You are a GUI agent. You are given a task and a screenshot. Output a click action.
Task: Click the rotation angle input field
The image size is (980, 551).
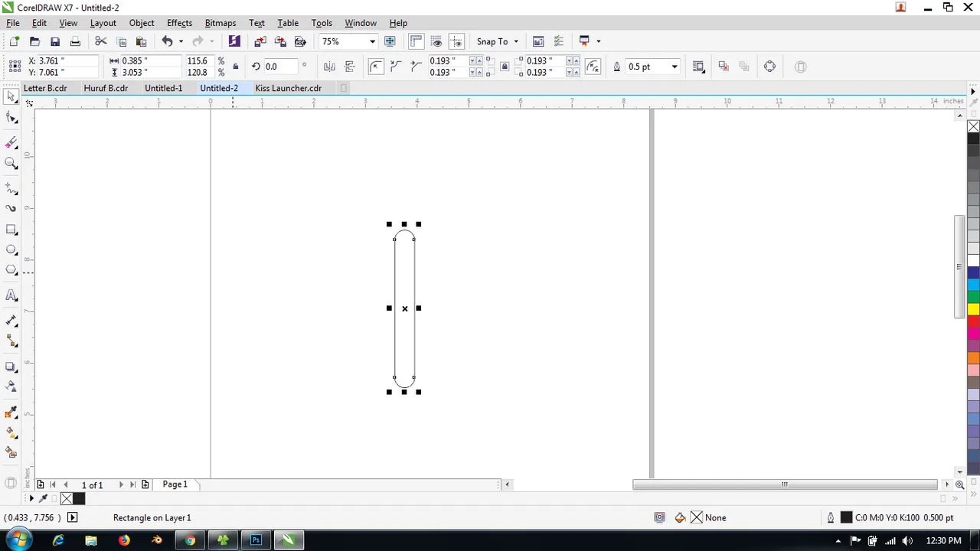click(280, 67)
